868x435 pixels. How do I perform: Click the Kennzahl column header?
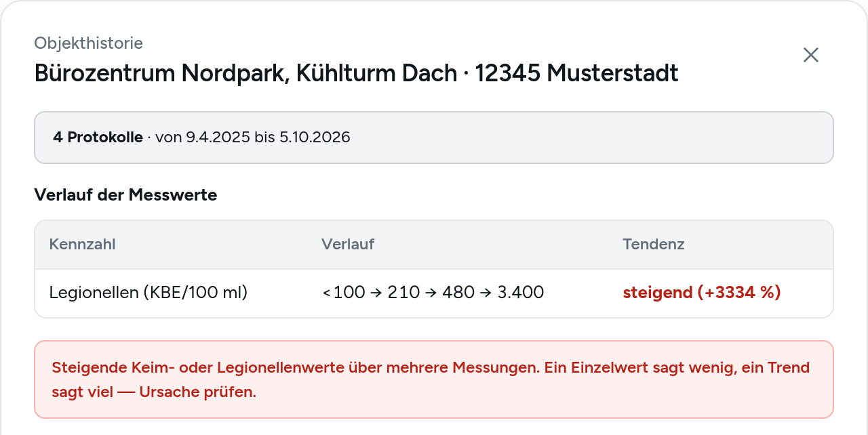[83, 245]
